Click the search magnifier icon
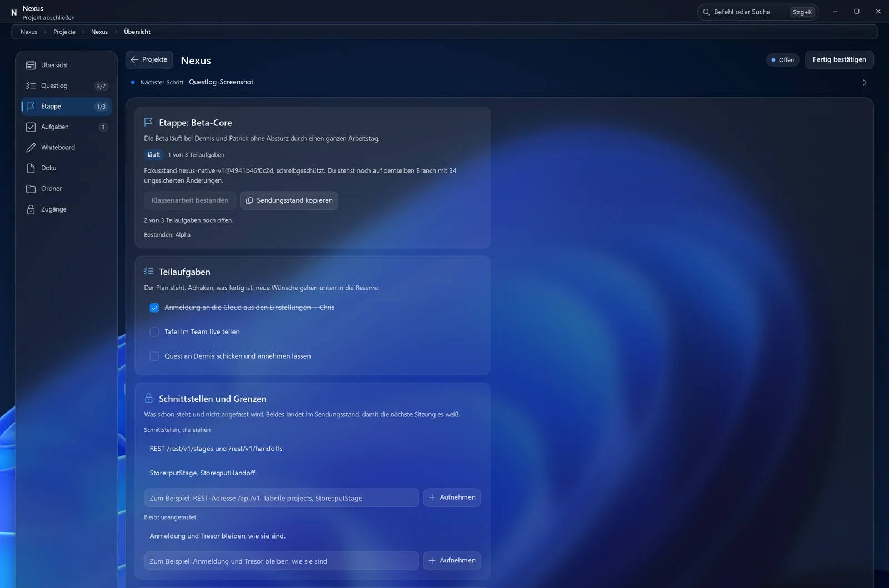This screenshot has height=588, width=889. tap(706, 12)
